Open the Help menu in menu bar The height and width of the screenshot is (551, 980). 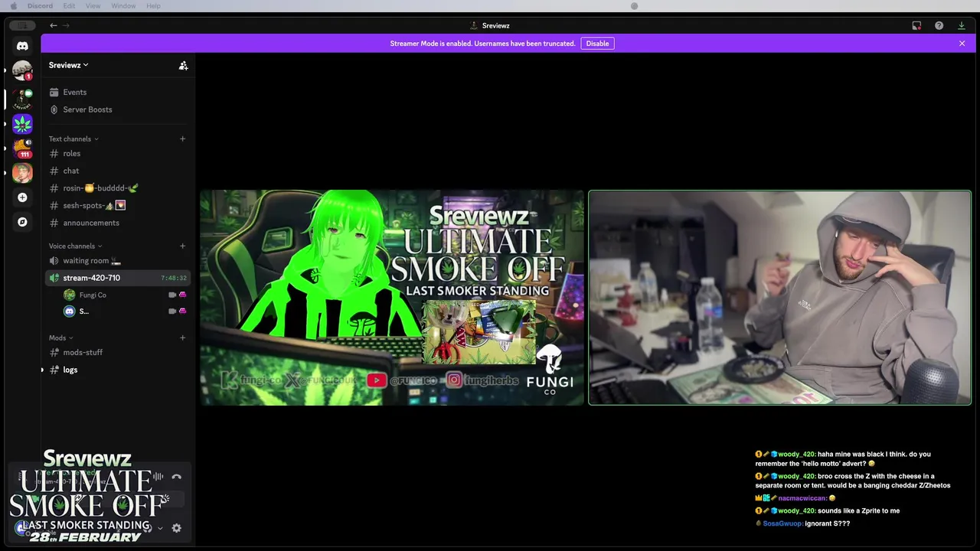(x=153, y=6)
